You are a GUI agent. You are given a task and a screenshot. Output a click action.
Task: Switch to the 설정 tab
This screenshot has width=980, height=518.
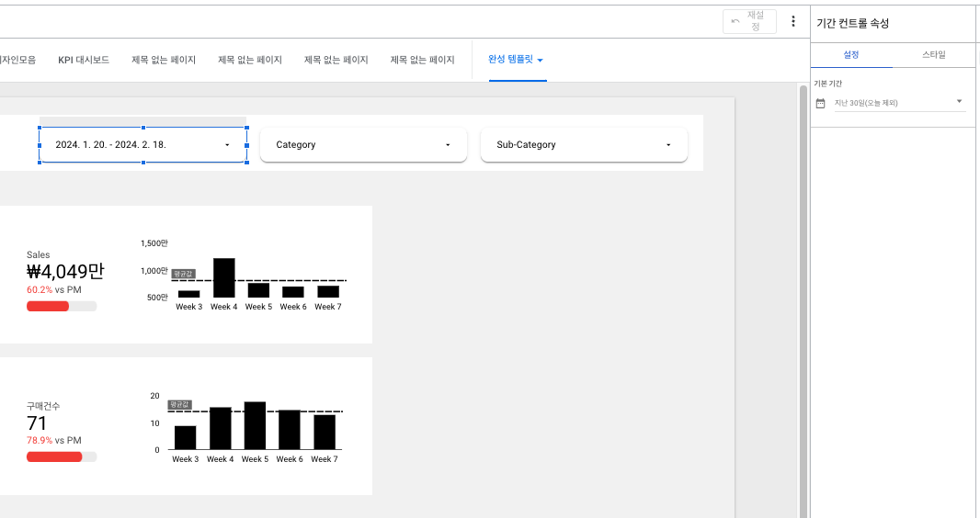tap(851, 55)
